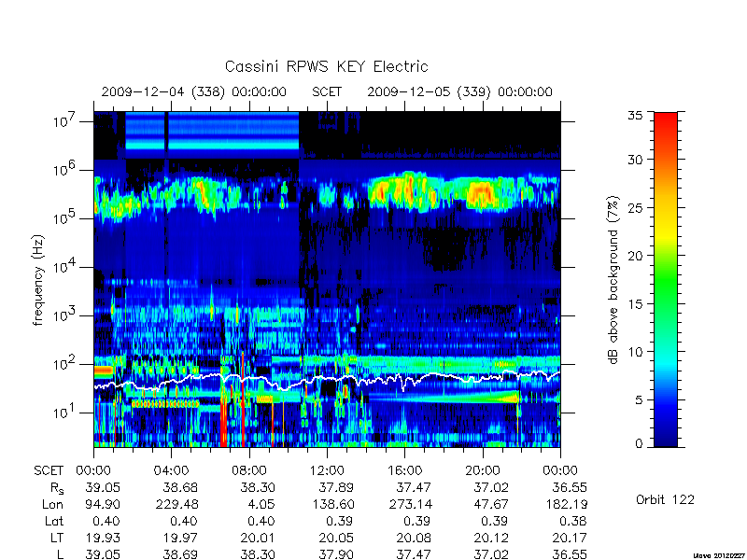The image size is (747, 560).
Task: Click the '5' color bar tick label
Action: point(639,400)
